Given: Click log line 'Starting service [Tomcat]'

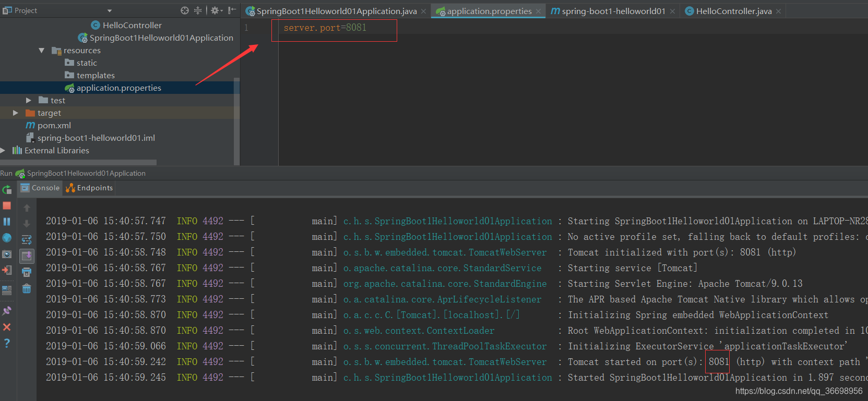Looking at the screenshot, I should [x=632, y=268].
